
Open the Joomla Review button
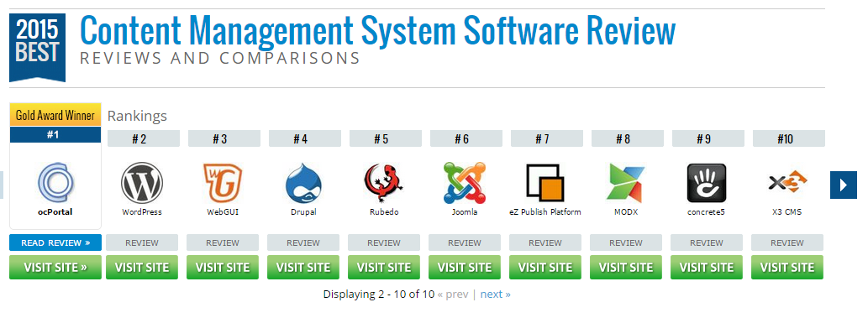(x=465, y=242)
